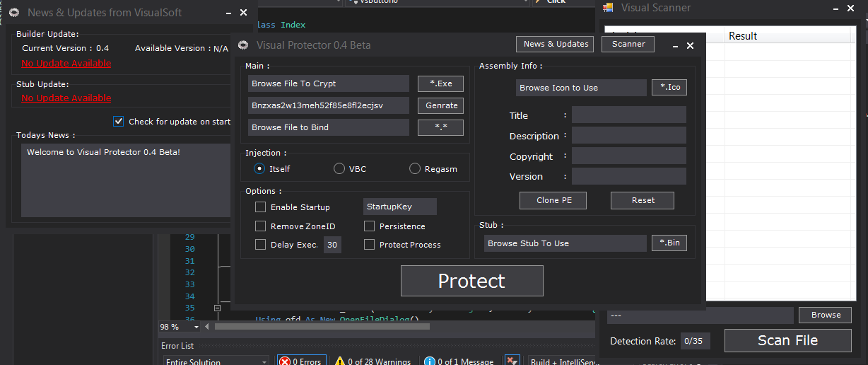Click the Scan File button
Image resolution: width=868 pixels, height=365 pixels.
pos(787,340)
